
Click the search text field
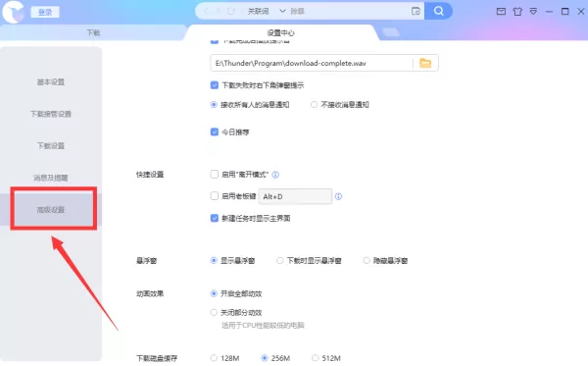click(x=349, y=11)
